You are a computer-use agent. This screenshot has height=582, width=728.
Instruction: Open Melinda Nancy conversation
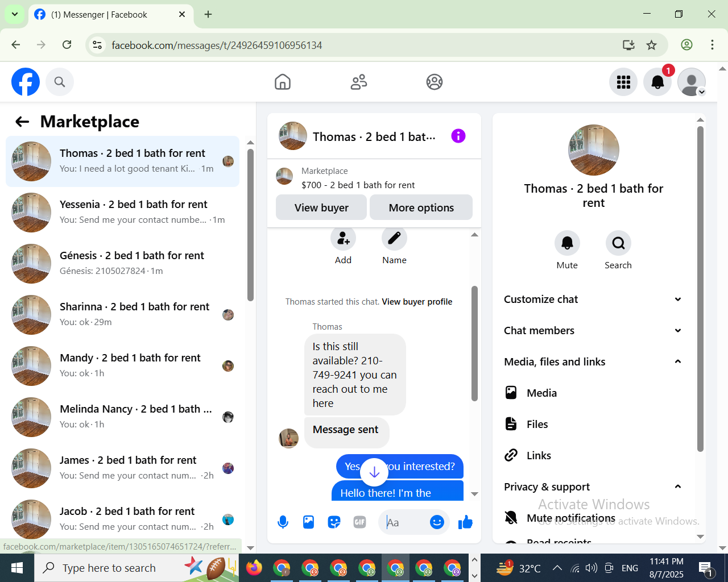pyautogui.click(x=122, y=417)
